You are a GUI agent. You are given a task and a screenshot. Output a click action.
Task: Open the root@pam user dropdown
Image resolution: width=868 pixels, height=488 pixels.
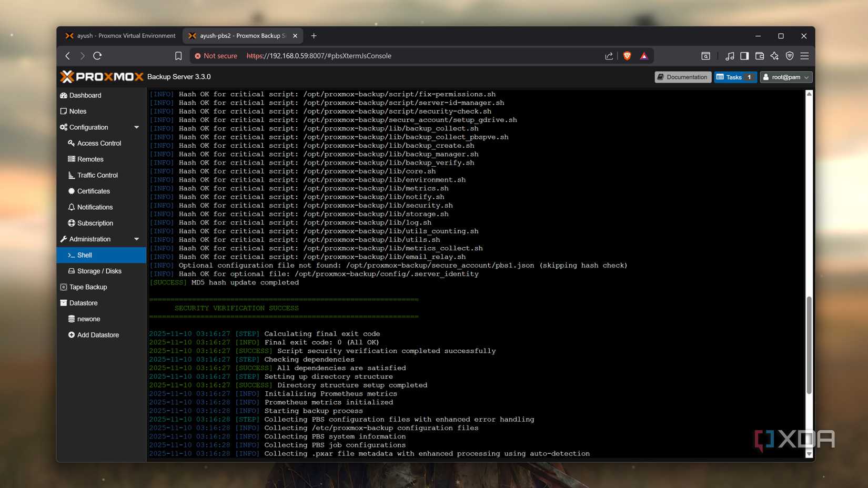point(786,77)
